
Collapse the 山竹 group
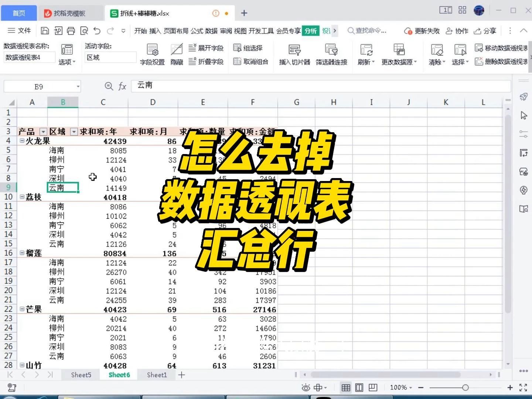point(22,365)
